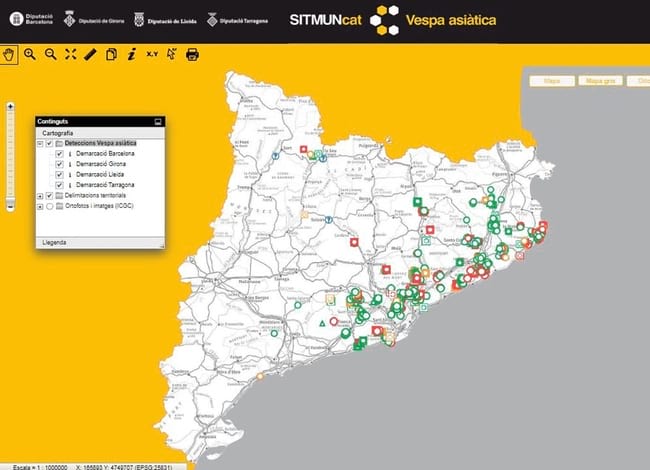Zoom to full map extent
The height and width of the screenshot is (470, 650).
[70, 54]
